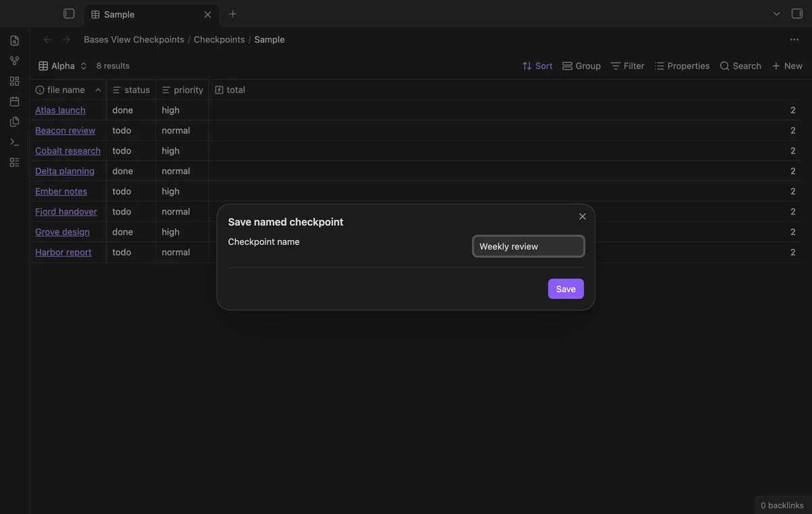Focus the Checkpoint name input field

528,246
